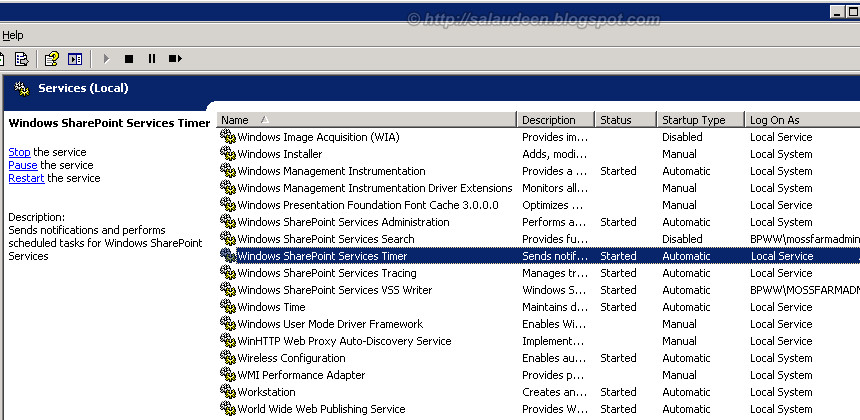Sort by the Log On As column header
The width and height of the screenshot is (860, 420).
click(x=802, y=120)
